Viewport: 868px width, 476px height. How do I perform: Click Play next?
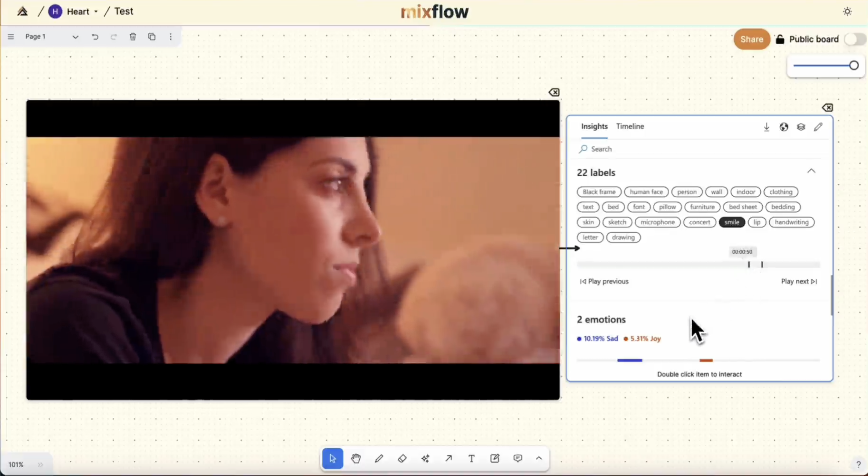799,281
